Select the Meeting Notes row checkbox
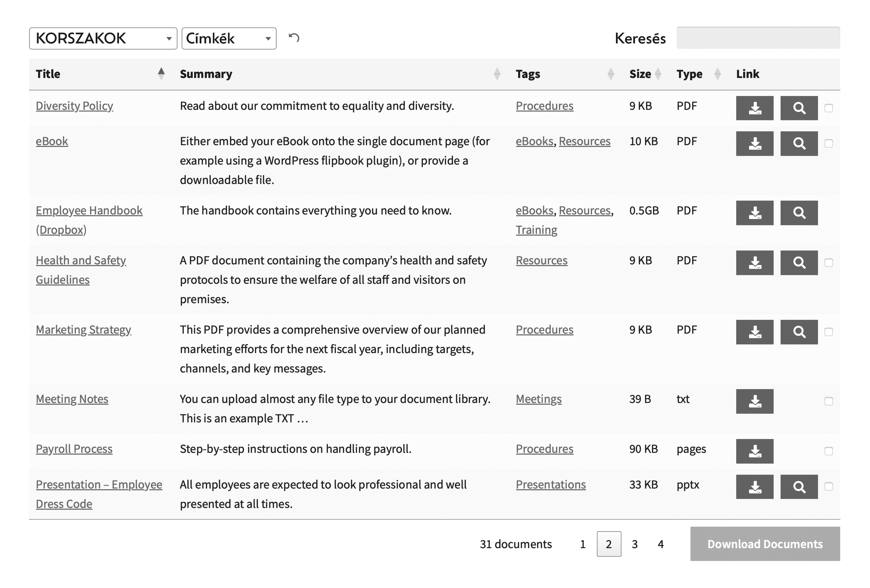This screenshot has height=588, width=870. [828, 401]
